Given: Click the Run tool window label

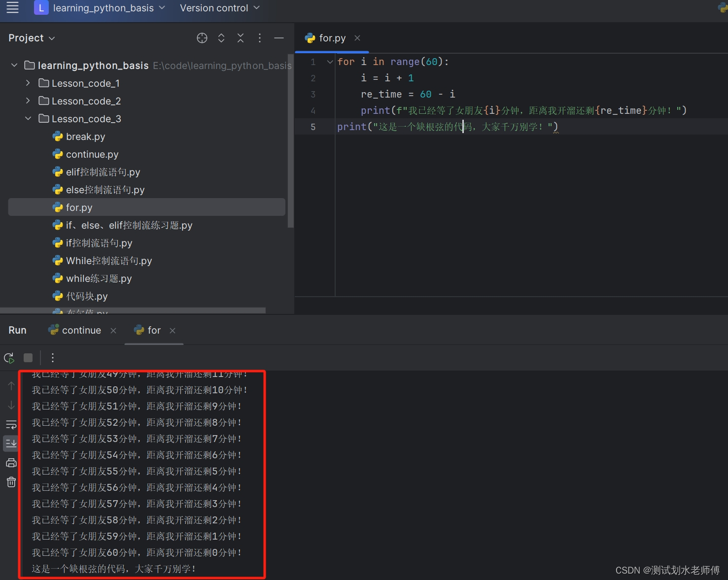Looking at the screenshot, I should point(17,330).
